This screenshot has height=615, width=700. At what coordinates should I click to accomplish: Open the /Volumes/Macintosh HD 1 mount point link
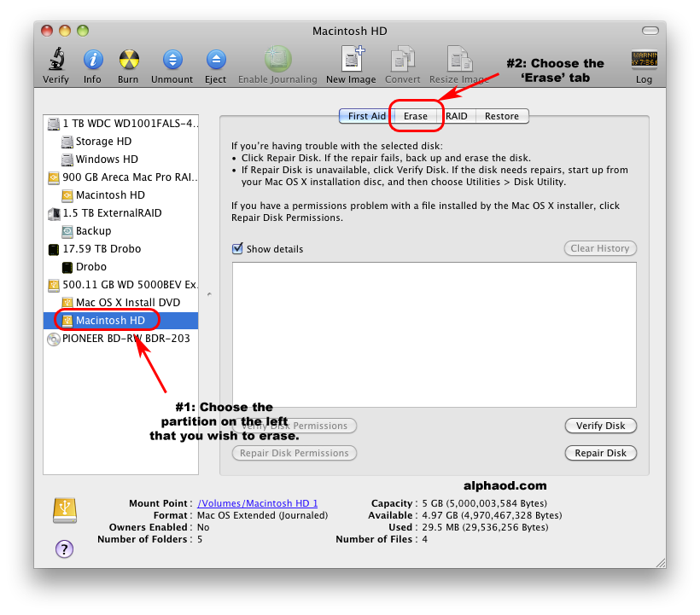[258, 503]
